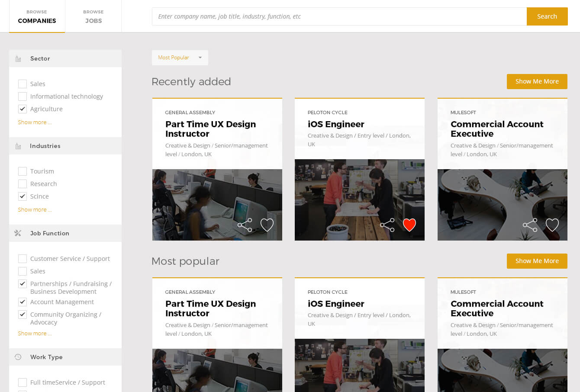Screen dimensions: 580x392
Task: Click the Sector building icon
Action: pyautogui.click(x=18, y=59)
